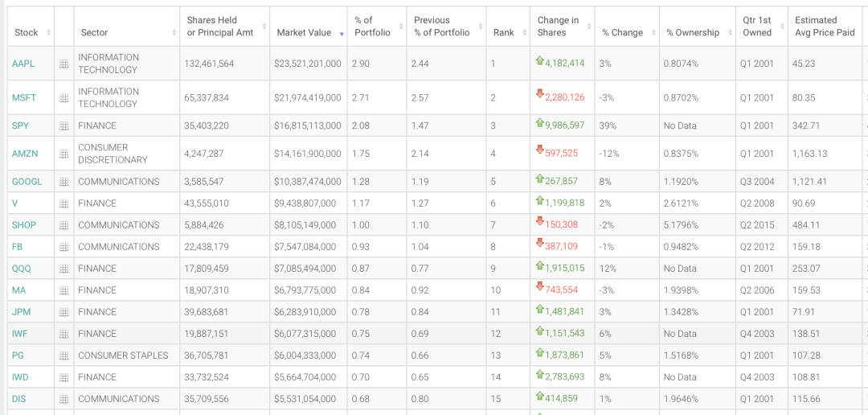Click the PG market value cell
Screen dimensions: 868x415
[x=307, y=355]
